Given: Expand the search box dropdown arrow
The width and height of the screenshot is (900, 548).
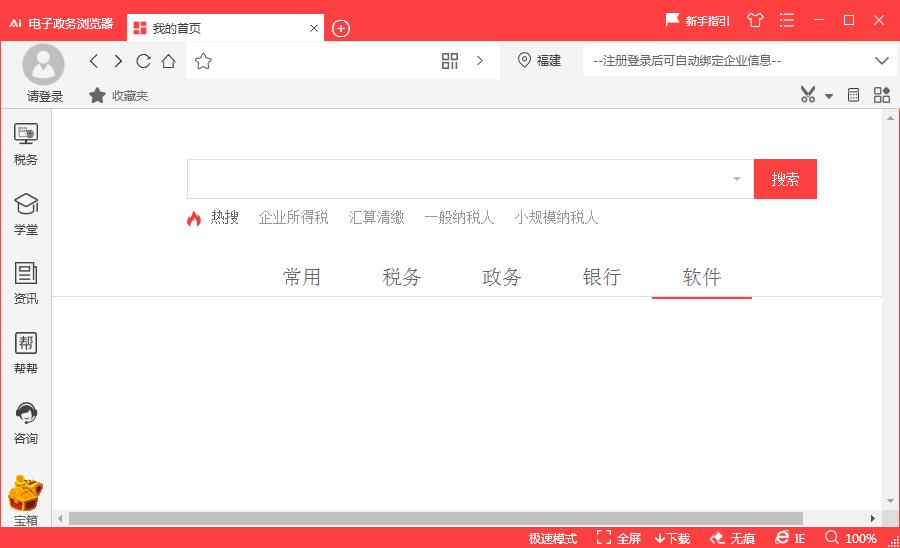Looking at the screenshot, I should tap(737, 179).
